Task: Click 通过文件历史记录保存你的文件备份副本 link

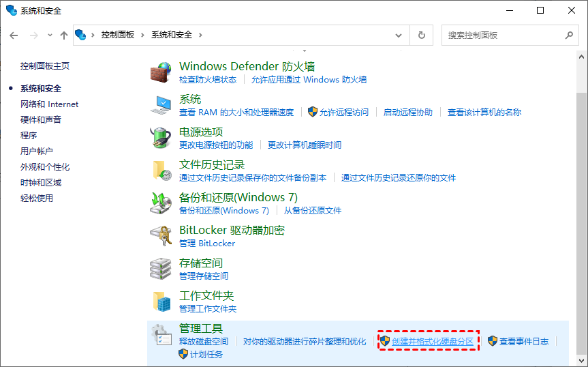Action: [253, 178]
